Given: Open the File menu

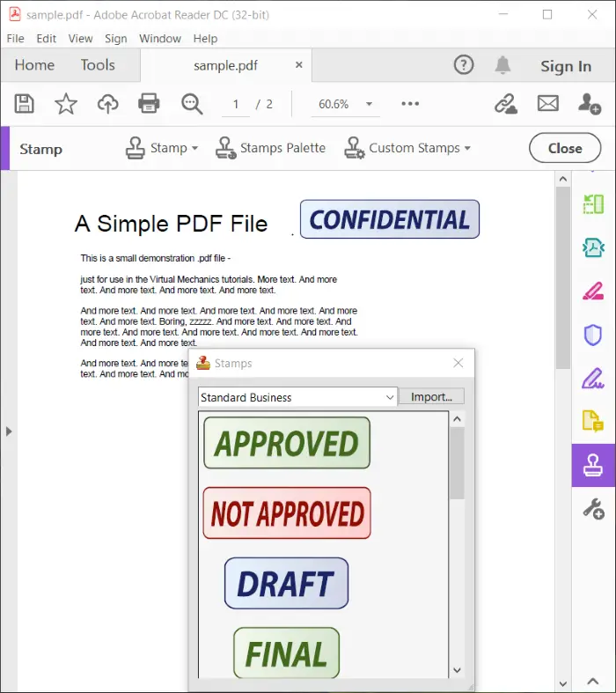Looking at the screenshot, I should tap(16, 39).
